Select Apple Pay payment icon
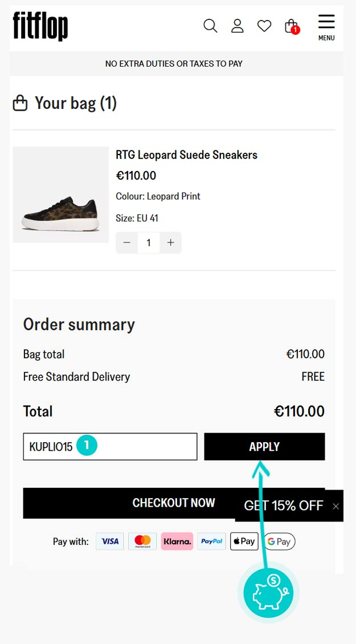 (244, 541)
